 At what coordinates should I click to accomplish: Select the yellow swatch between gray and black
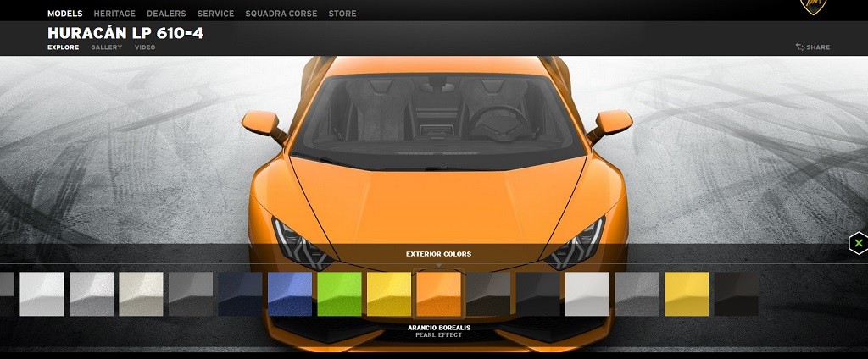(x=687, y=294)
